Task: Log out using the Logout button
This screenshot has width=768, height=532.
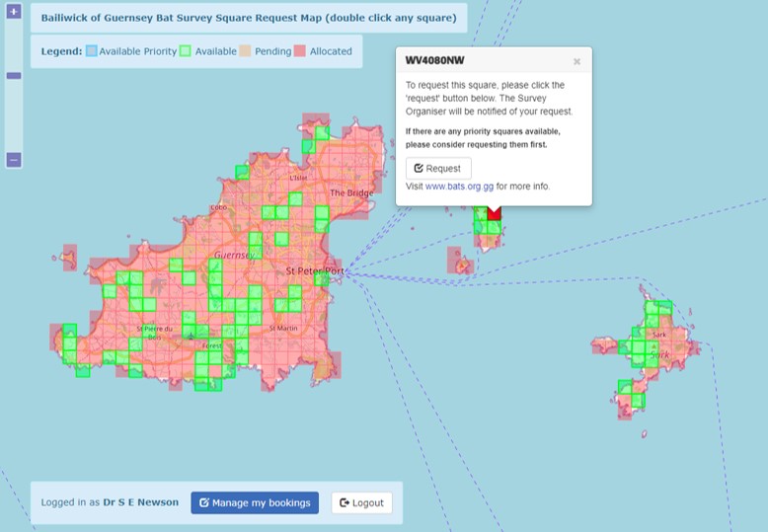Action: tap(361, 502)
